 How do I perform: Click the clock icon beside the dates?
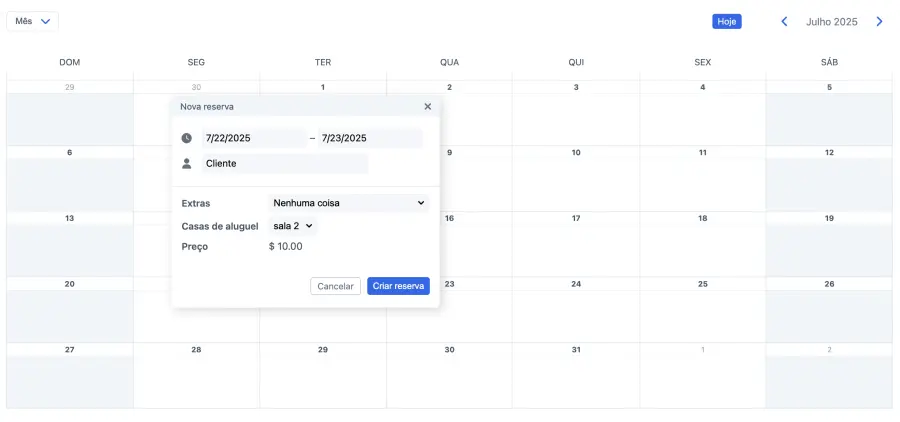(187, 138)
